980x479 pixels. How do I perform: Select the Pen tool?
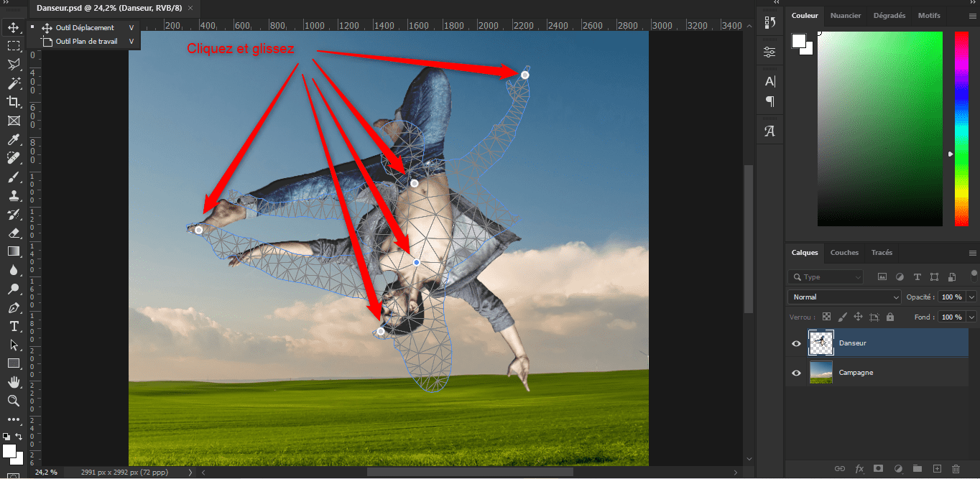point(13,307)
